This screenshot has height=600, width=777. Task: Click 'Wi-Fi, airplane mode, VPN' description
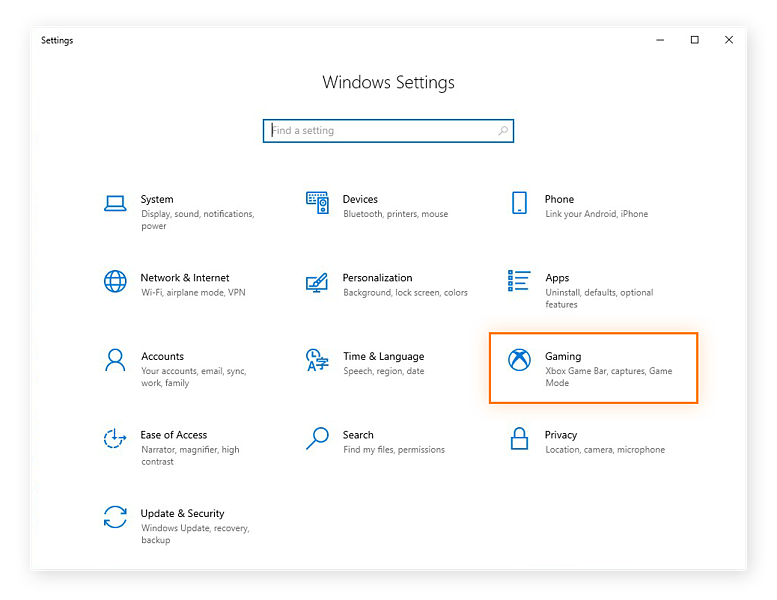pyautogui.click(x=193, y=293)
